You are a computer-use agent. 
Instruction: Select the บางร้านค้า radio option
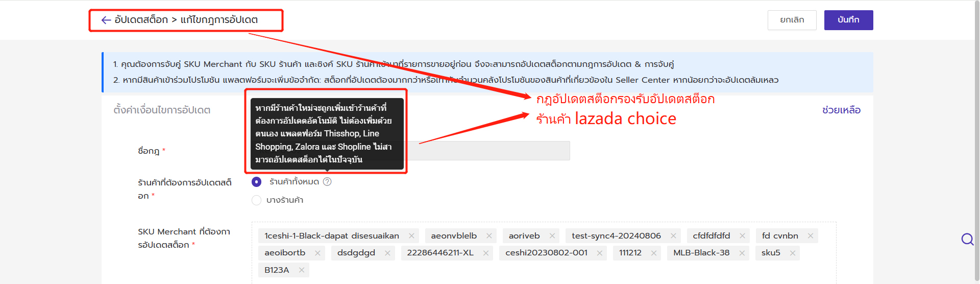pos(257,200)
